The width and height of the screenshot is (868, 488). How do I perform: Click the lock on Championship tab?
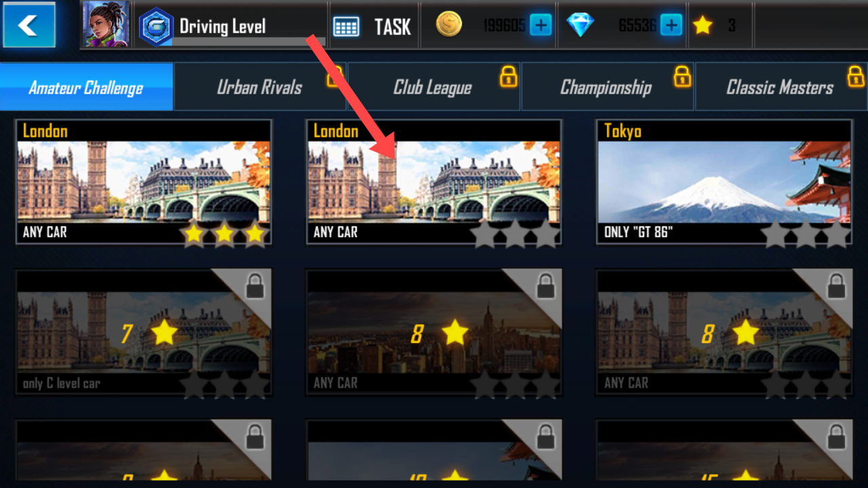pos(682,77)
